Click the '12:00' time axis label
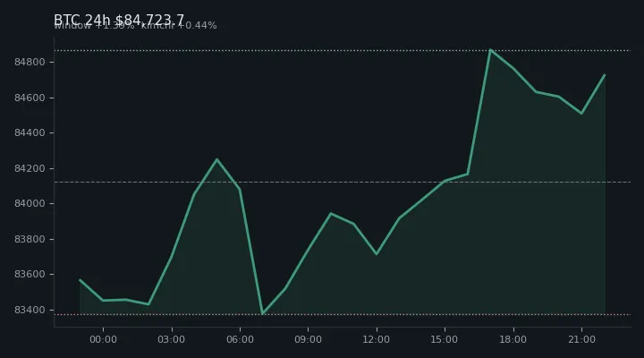Viewport: 644px width, 358px height. (x=377, y=339)
